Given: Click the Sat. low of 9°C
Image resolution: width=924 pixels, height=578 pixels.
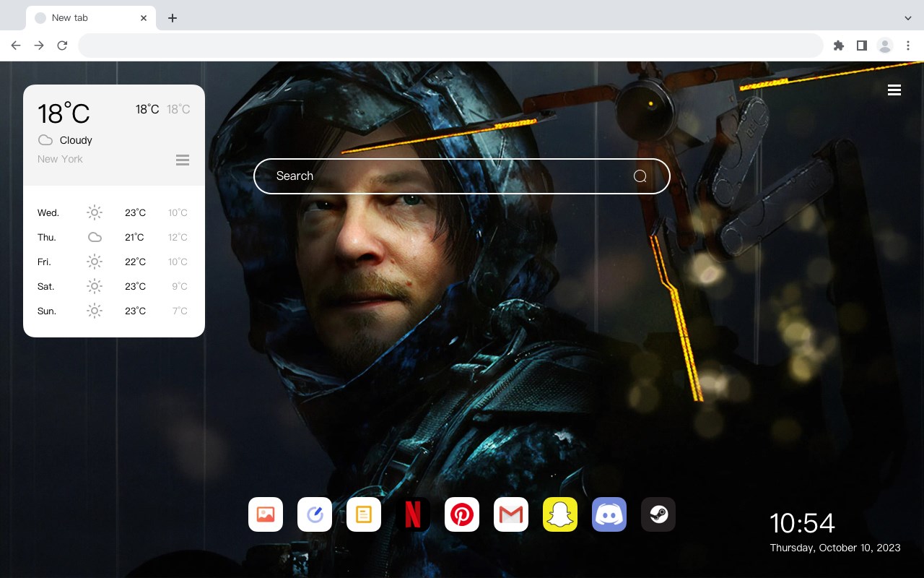Looking at the screenshot, I should [180, 286].
